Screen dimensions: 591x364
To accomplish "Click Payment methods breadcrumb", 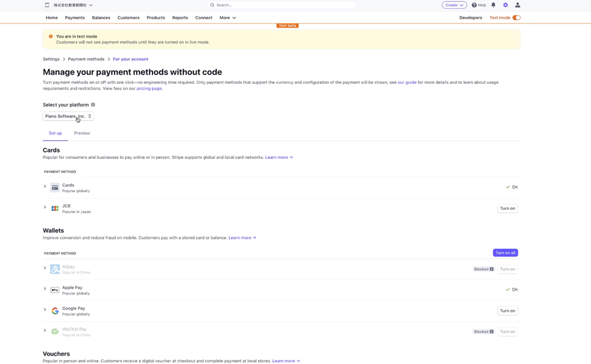I will 86,59.
